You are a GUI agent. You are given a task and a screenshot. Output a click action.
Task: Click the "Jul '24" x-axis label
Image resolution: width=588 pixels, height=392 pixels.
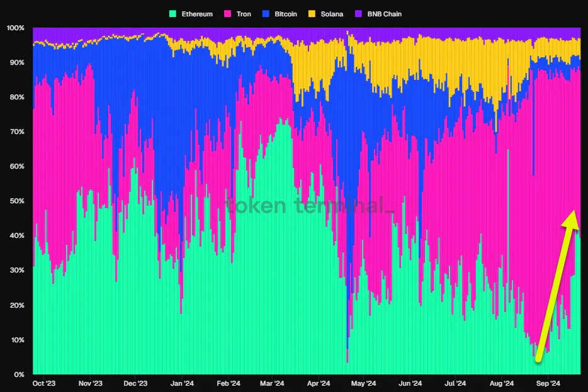click(455, 383)
